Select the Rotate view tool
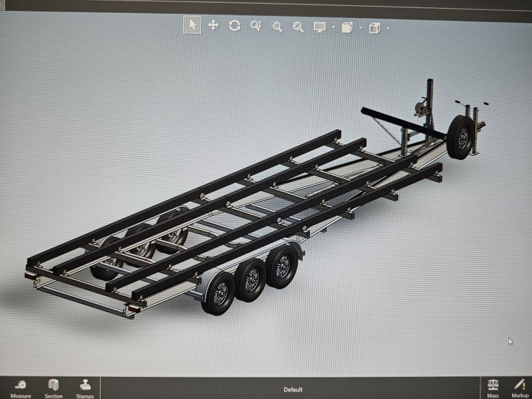Viewport: 532px width, 399px height. click(x=234, y=26)
